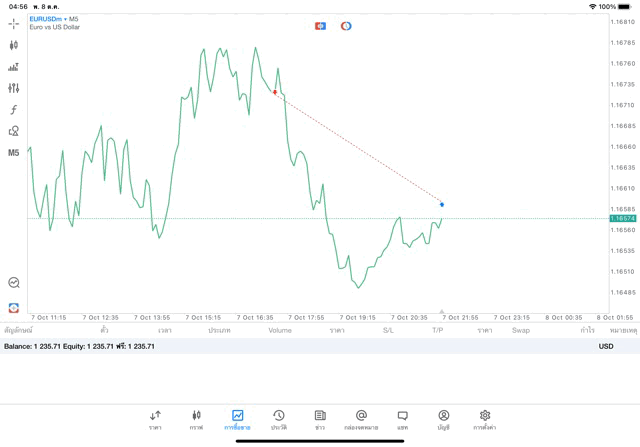Open the bar volume chart icon
Image resolution: width=640 pixels, height=447 pixels.
tap(13, 66)
